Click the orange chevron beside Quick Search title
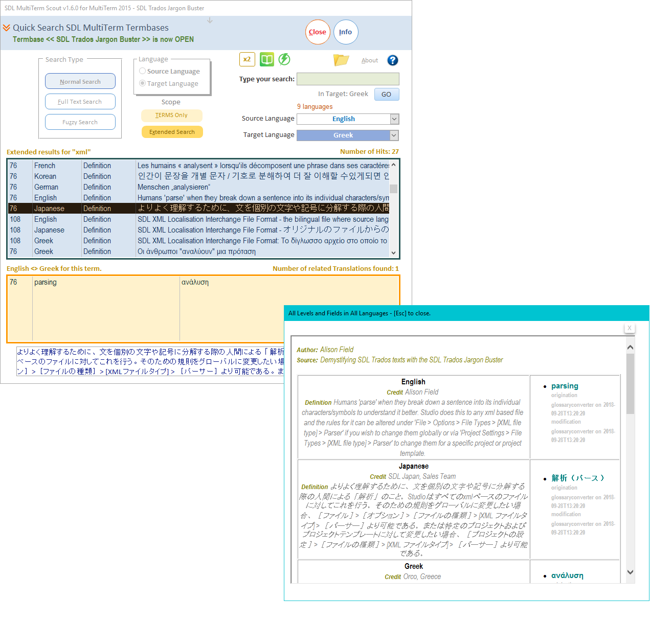The image size is (672, 623). click(x=7, y=28)
